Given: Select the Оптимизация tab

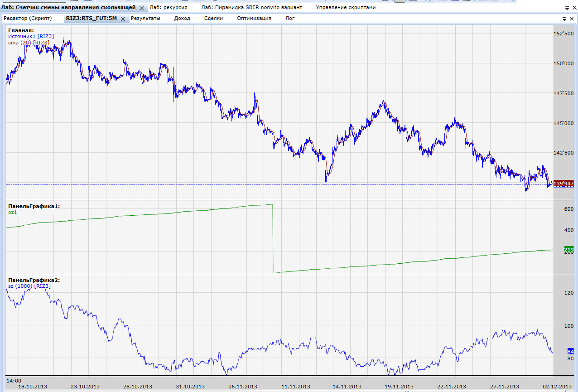Looking at the screenshot, I should click(254, 18).
